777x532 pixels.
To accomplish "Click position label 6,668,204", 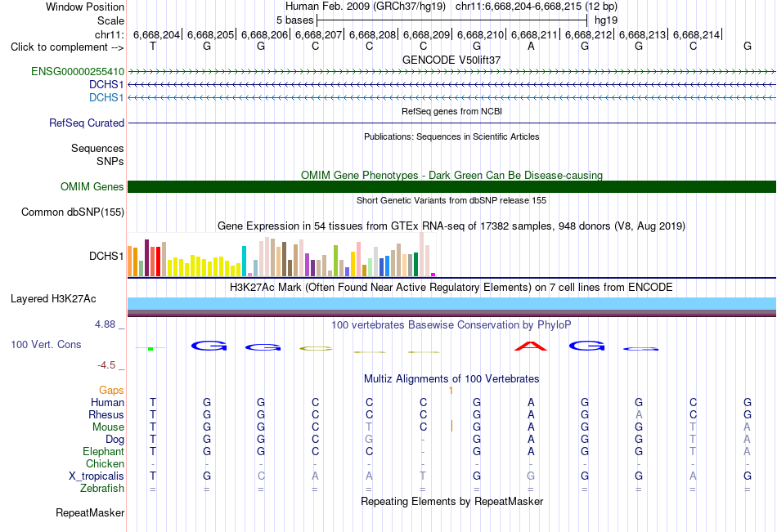I will tap(156, 34).
